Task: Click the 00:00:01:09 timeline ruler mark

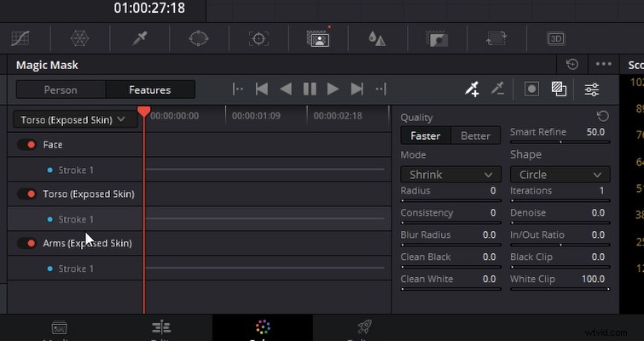Action: 256,116
